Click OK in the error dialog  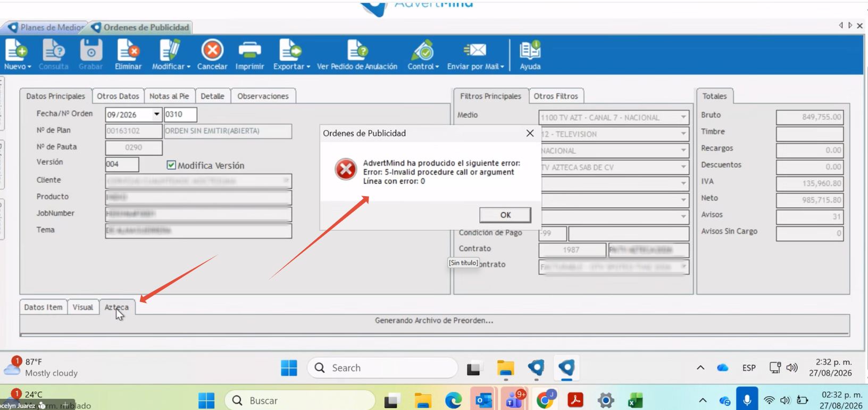pyautogui.click(x=505, y=215)
